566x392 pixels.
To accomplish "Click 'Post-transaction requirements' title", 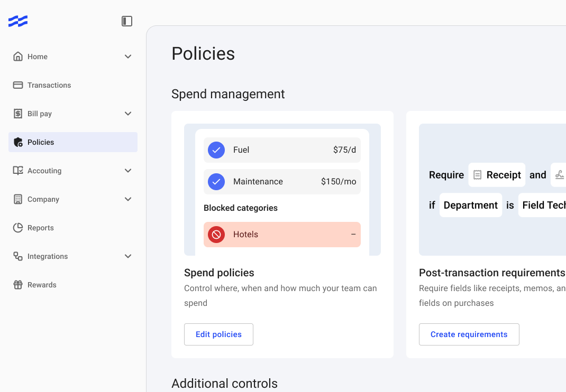I will pos(492,273).
